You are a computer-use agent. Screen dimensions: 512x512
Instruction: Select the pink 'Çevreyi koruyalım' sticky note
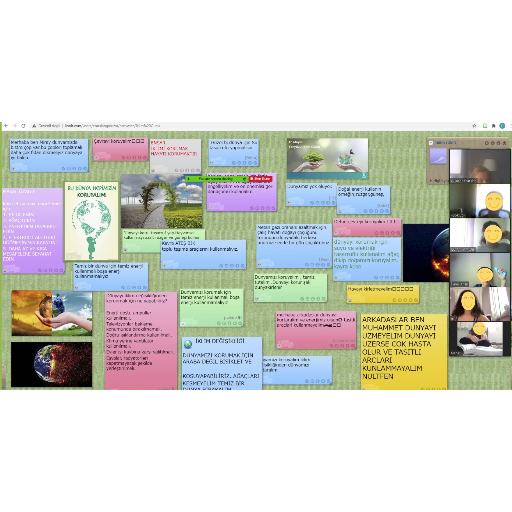pos(120,149)
